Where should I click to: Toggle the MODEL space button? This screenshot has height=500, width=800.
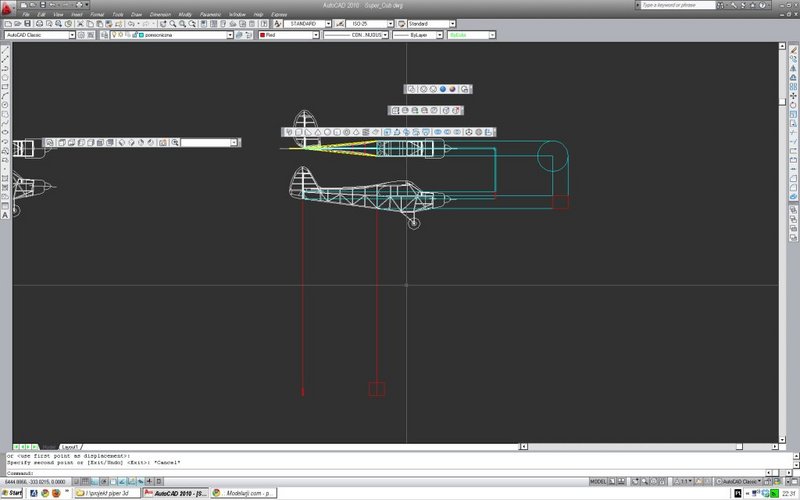point(598,481)
